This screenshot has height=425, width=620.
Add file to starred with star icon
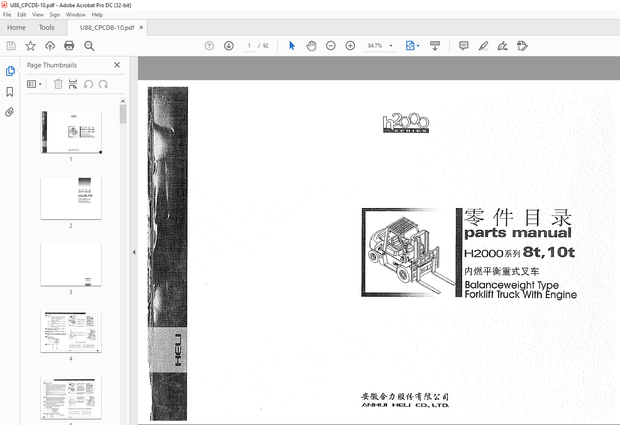point(30,46)
